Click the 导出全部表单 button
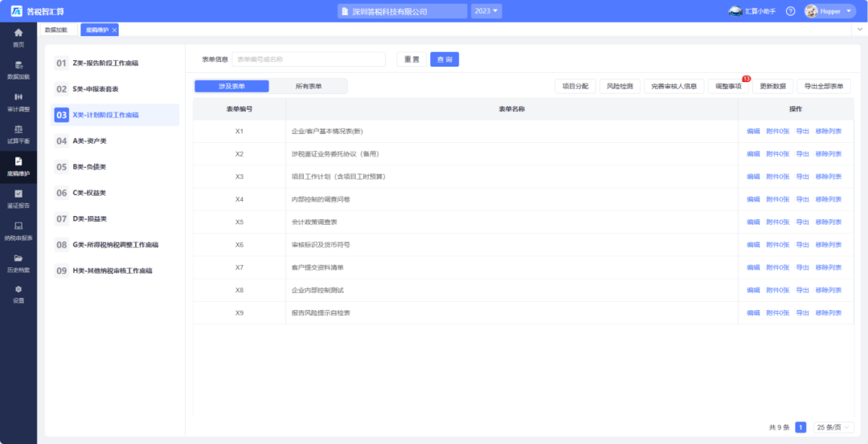Image resolution: width=868 pixels, height=444 pixels. [824, 86]
